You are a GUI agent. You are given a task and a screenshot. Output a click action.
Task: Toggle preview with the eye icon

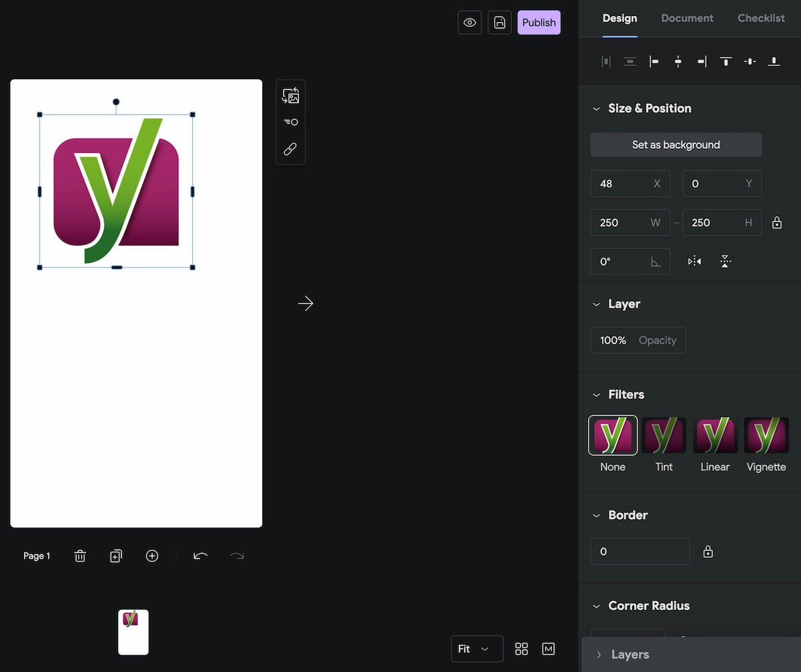coord(470,23)
